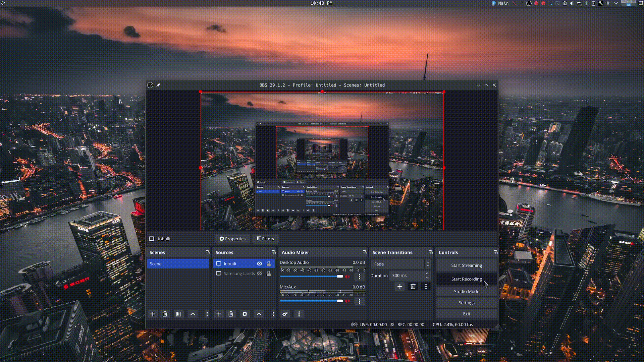Open Properties for Inbuilt source
This screenshot has width=644, height=362.
(x=232, y=239)
